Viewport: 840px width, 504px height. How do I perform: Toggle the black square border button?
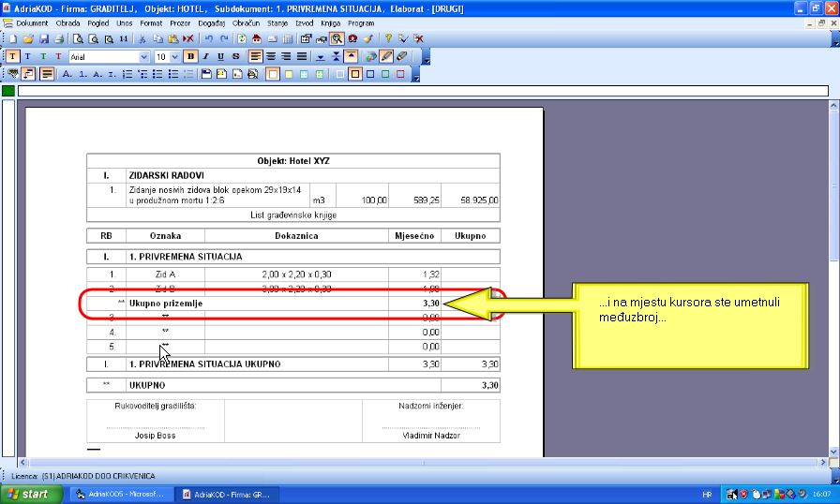354,74
